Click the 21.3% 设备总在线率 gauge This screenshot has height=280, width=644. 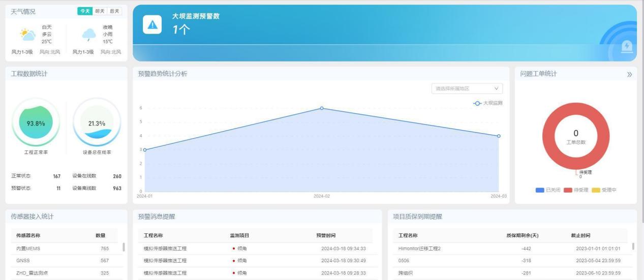(x=97, y=122)
